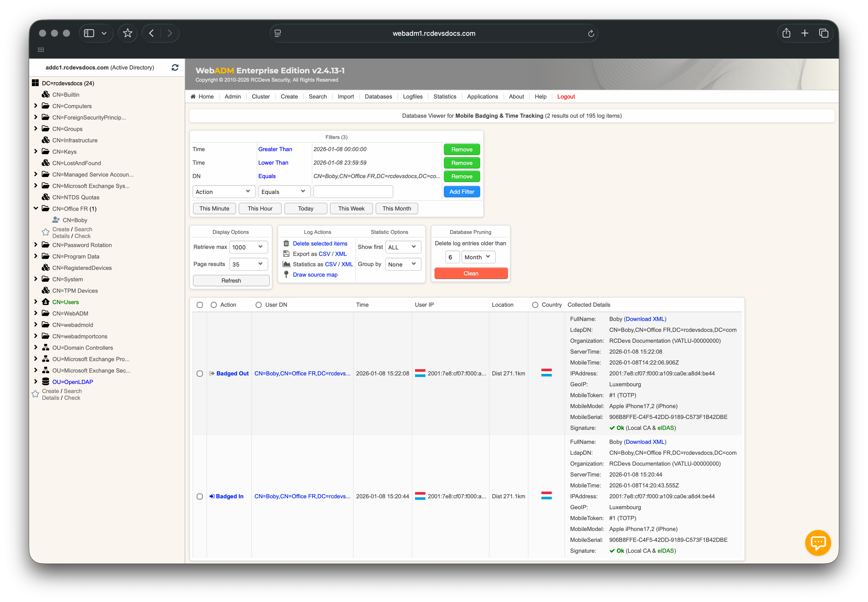868x602 pixels.
Task: Click the filter value text field
Action: 353,192
